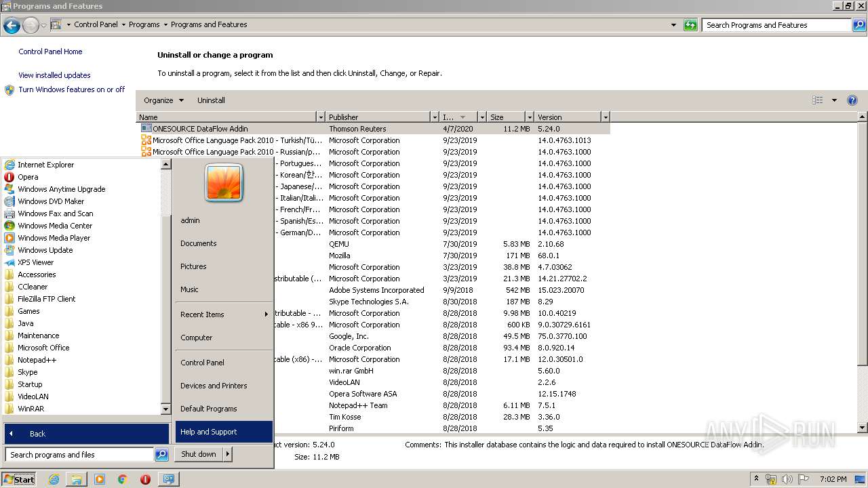Click the user account picture
The width and height of the screenshot is (868, 488).
(x=224, y=182)
